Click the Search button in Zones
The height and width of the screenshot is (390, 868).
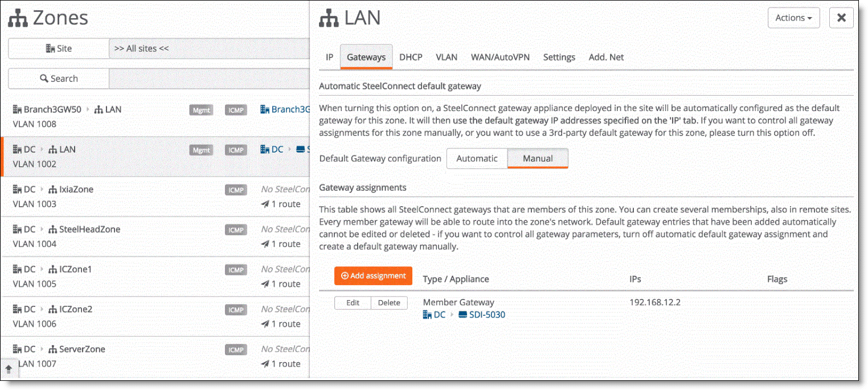(59, 79)
